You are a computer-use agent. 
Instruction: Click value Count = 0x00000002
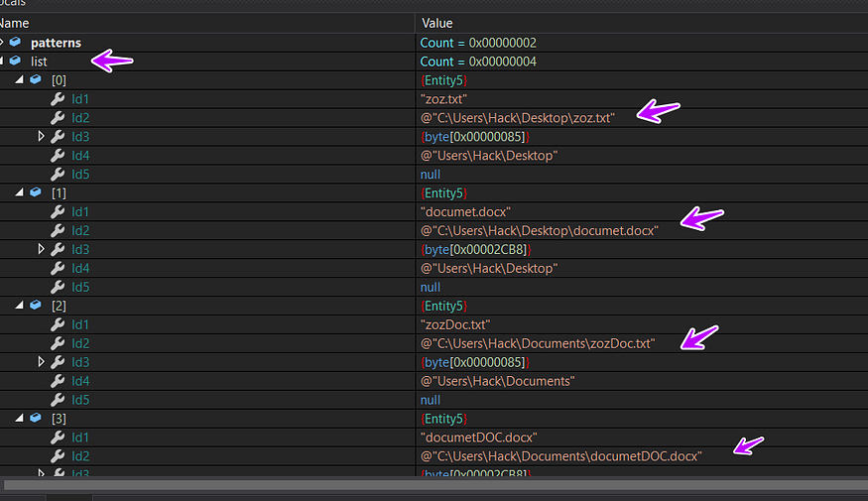click(478, 43)
